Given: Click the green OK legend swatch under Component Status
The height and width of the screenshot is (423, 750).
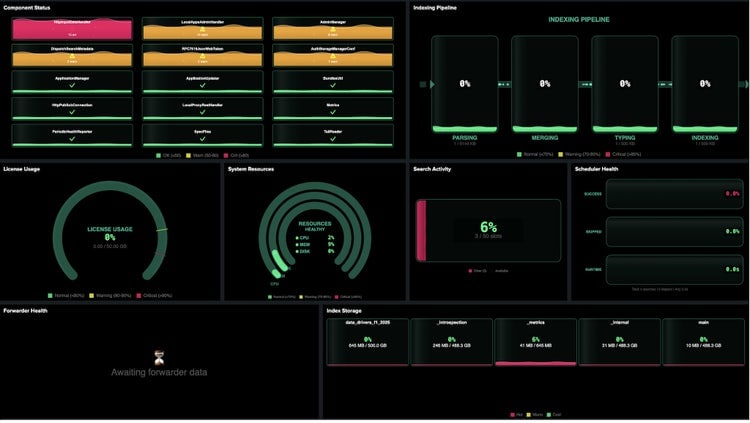Looking at the screenshot, I should (158, 156).
